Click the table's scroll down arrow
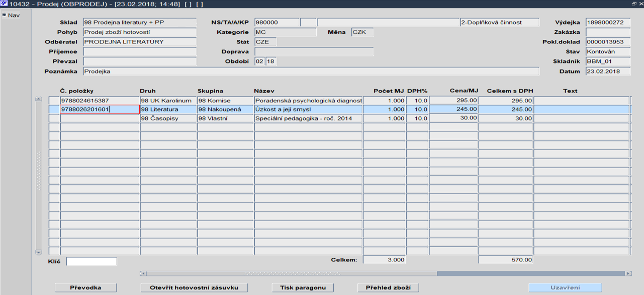The width and height of the screenshot is (644, 295). pos(39,252)
